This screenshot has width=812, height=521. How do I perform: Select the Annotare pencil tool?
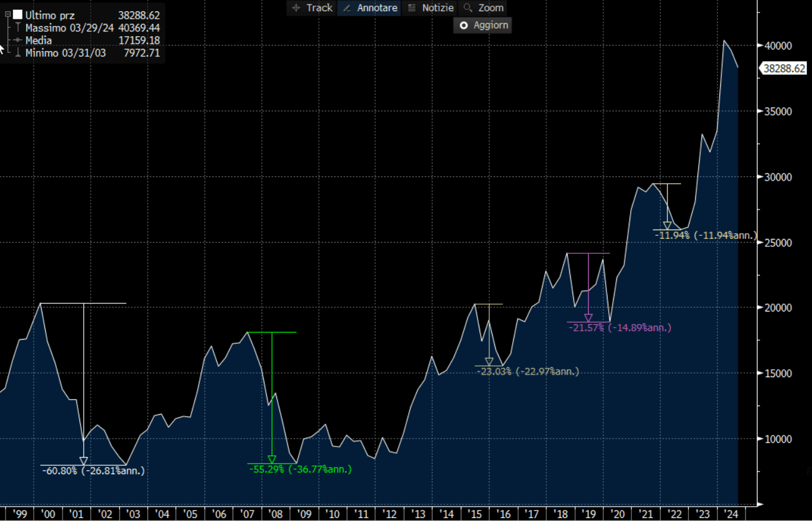[x=369, y=8]
